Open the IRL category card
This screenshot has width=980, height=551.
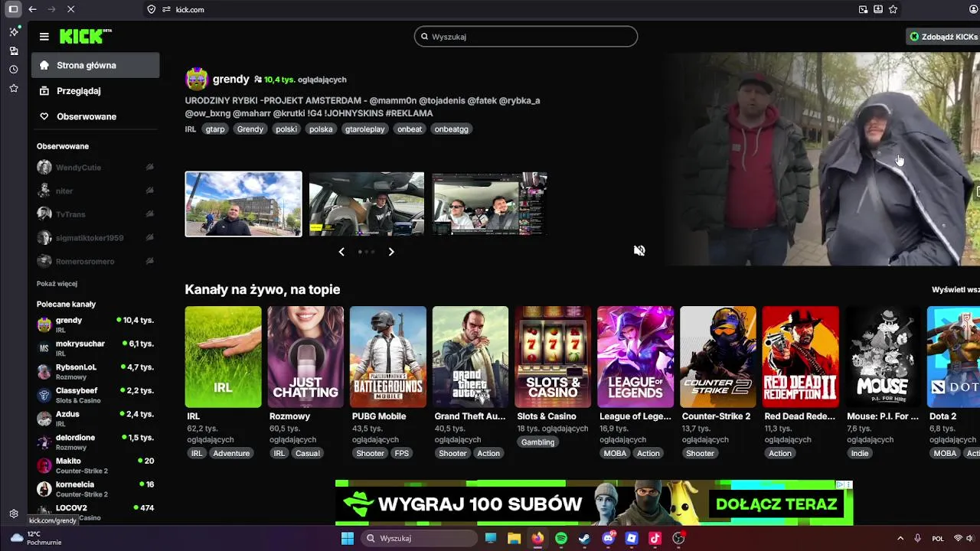click(x=223, y=357)
